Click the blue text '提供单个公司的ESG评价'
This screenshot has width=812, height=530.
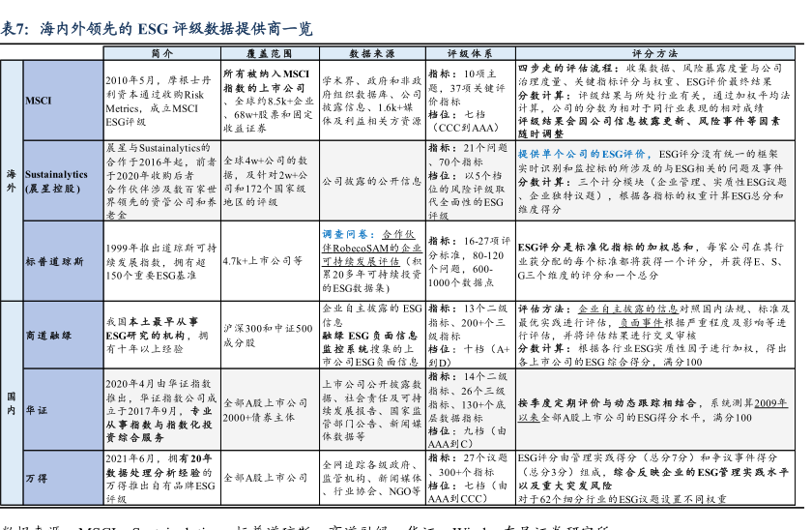[582, 154]
